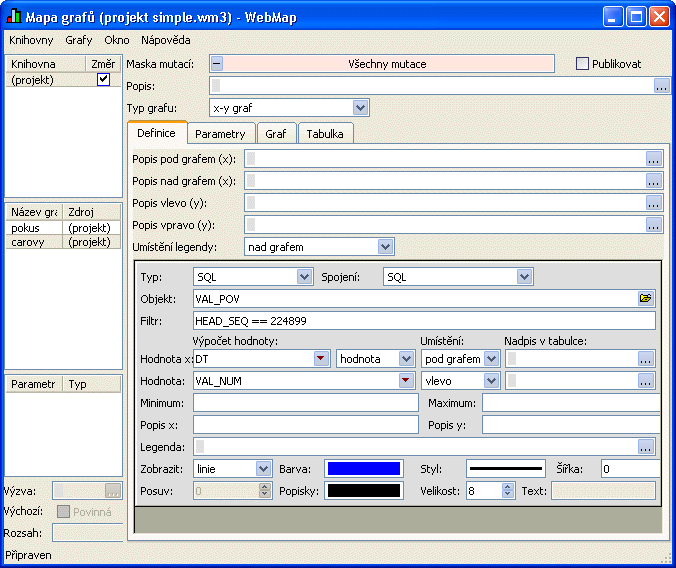676x568 pixels.
Task: Open editor for Popis pod grafem (x)
Action: tap(654, 158)
